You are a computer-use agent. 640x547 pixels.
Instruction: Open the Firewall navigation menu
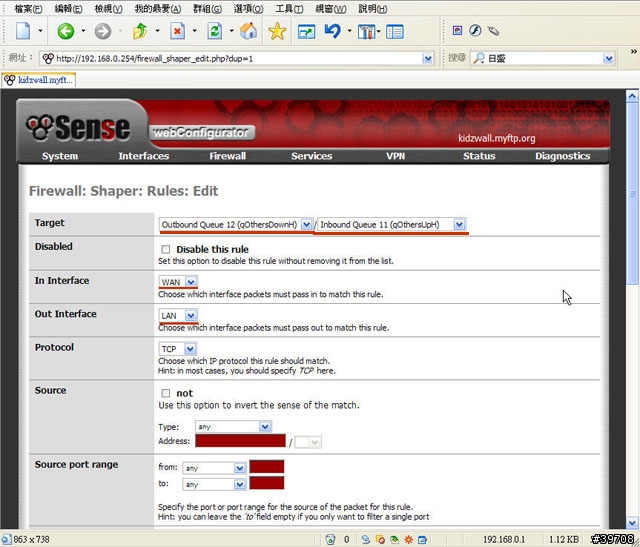coord(227,156)
